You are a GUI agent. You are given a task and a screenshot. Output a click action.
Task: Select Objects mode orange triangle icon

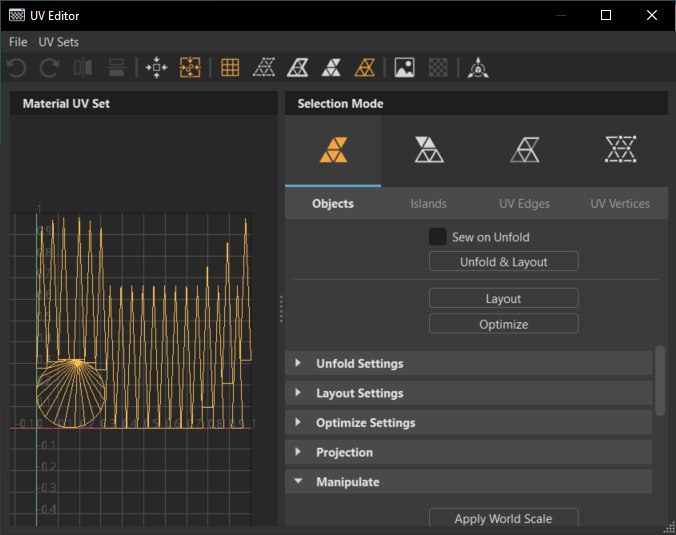[x=333, y=150]
